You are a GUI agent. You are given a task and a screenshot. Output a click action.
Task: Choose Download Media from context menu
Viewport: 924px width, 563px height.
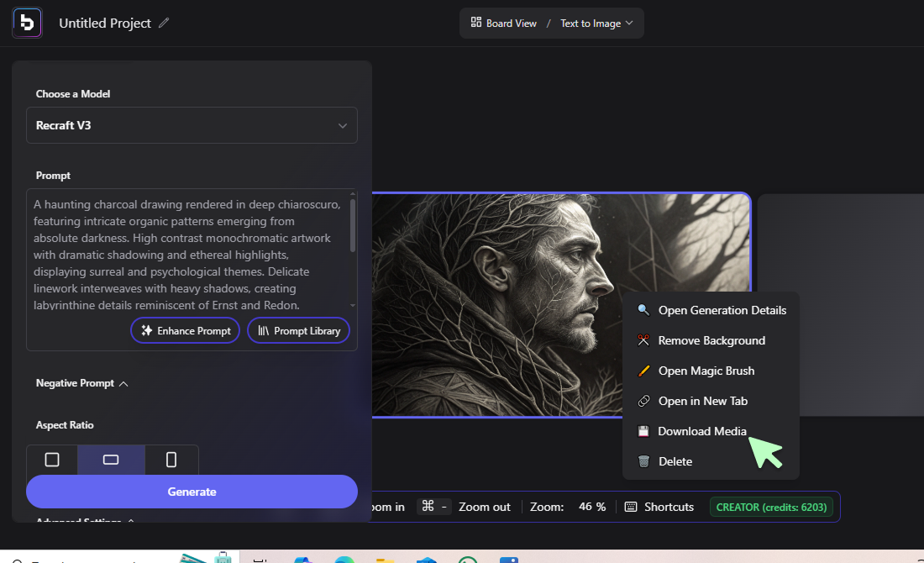(711, 432)
